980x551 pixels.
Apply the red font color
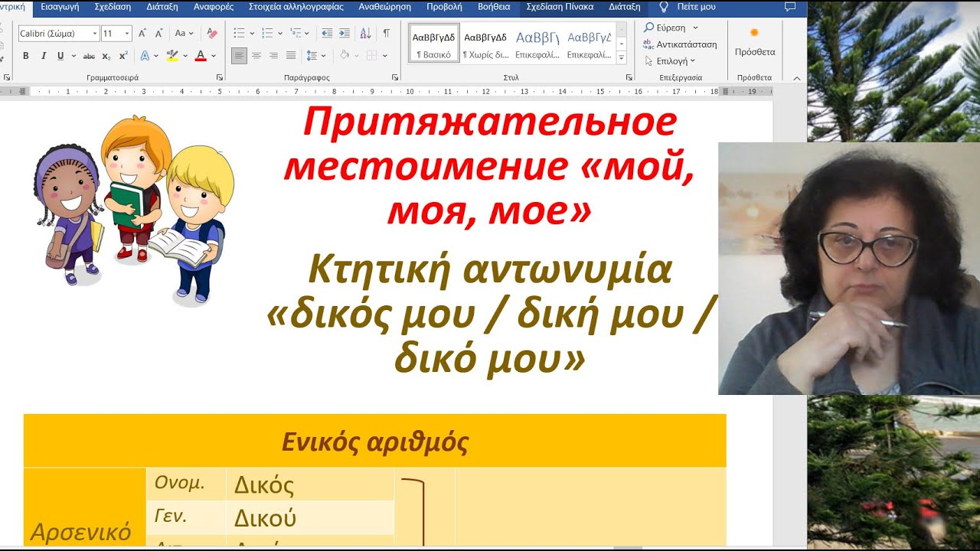pyautogui.click(x=200, y=56)
